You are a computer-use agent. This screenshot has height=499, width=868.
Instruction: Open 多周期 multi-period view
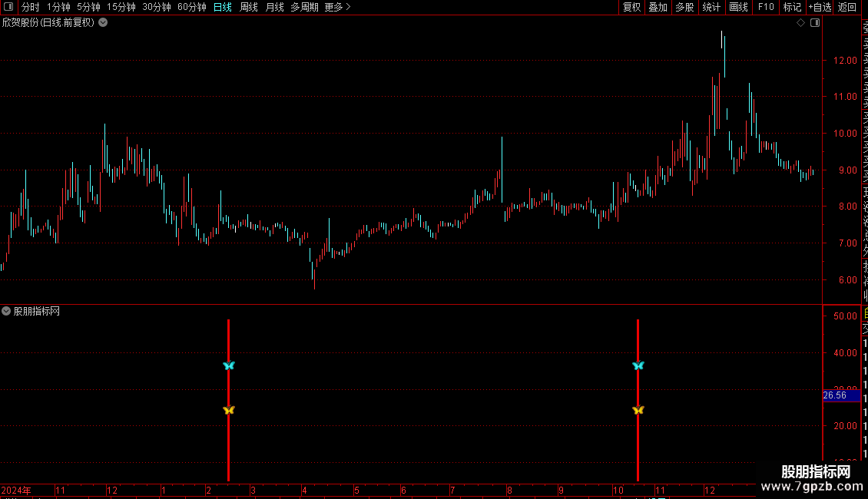click(304, 7)
